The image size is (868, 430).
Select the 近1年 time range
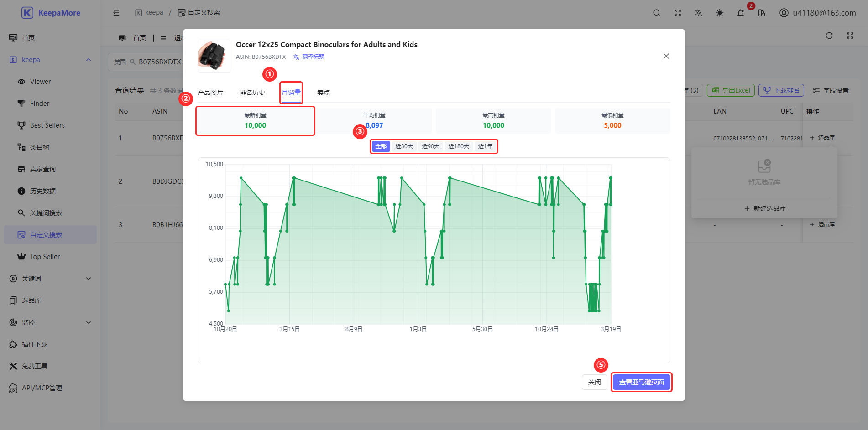(485, 146)
